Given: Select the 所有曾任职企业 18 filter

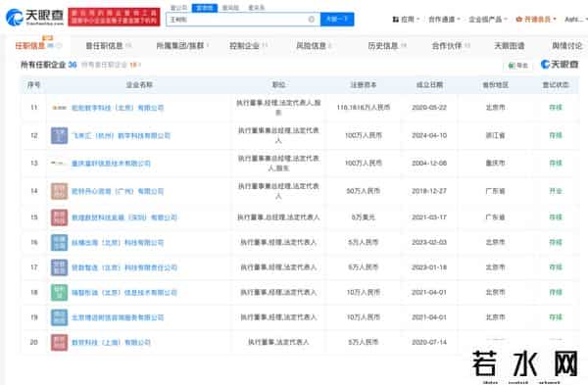Looking at the screenshot, I should click(x=111, y=65).
